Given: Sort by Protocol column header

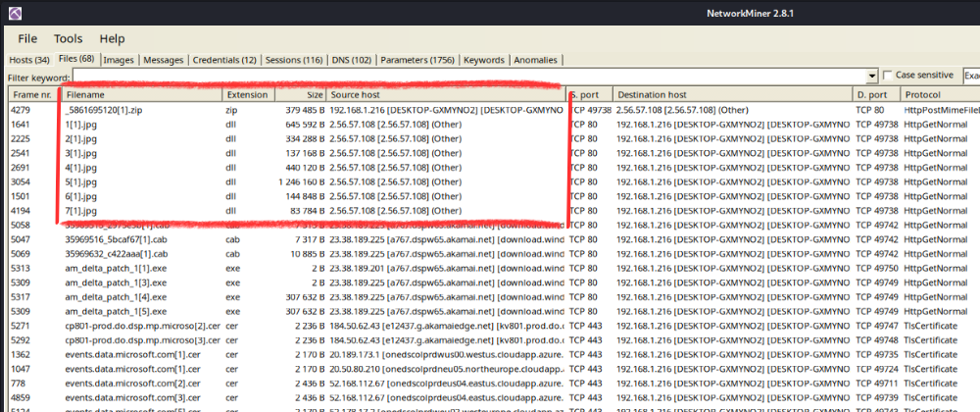Looking at the screenshot, I should pyautogui.click(x=940, y=95).
